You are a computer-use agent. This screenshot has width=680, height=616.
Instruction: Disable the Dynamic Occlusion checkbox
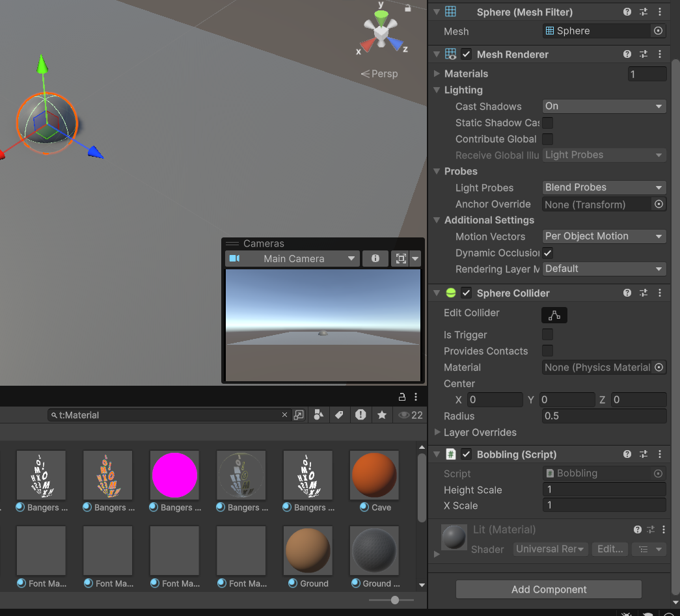(x=548, y=253)
